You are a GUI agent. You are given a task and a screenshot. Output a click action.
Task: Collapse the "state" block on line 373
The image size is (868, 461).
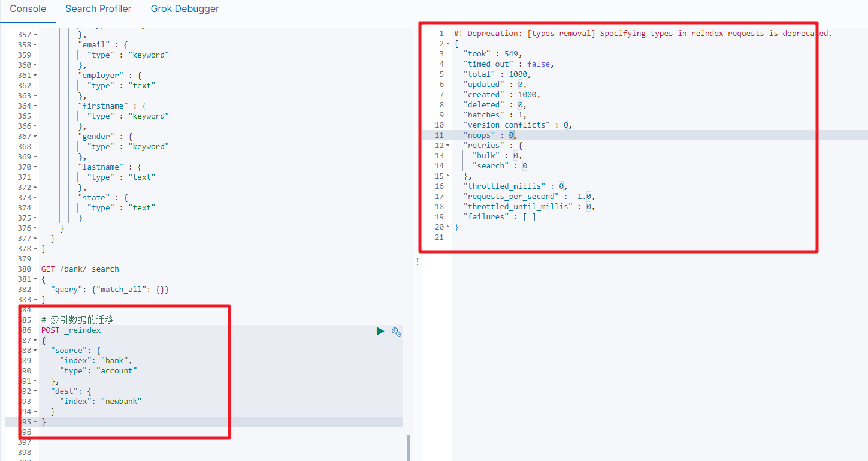pos(35,198)
